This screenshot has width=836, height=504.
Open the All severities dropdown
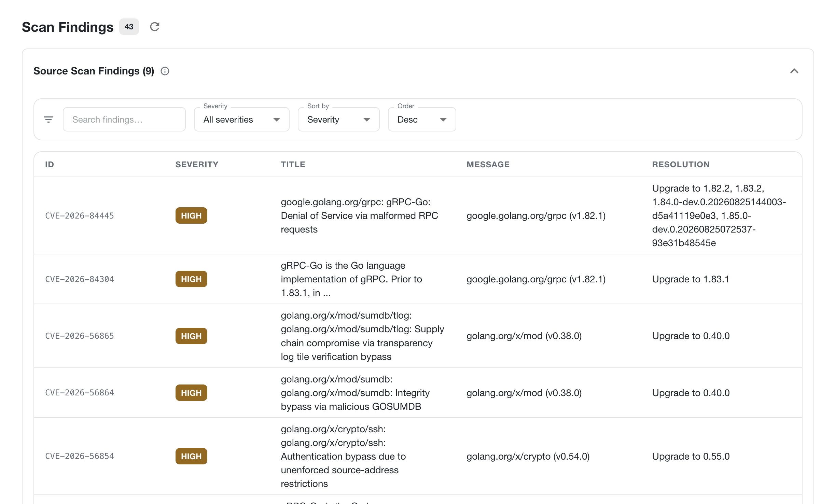[x=242, y=120]
